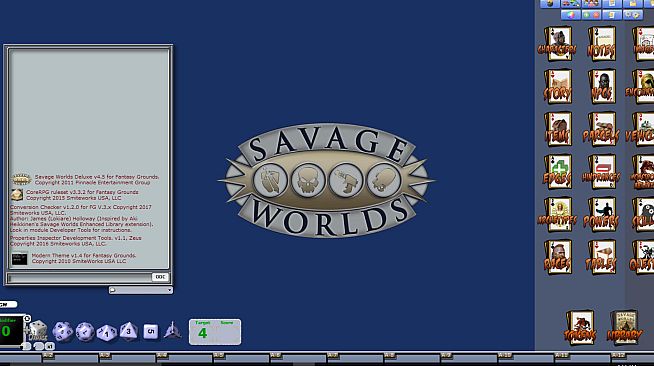
Task: Click the yellow document toolbar button, second row
Action: pos(612,15)
